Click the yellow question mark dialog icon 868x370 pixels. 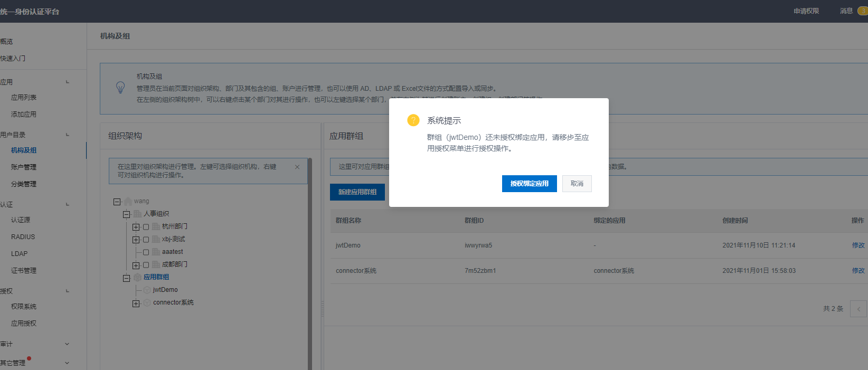click(x=413, y=120)
